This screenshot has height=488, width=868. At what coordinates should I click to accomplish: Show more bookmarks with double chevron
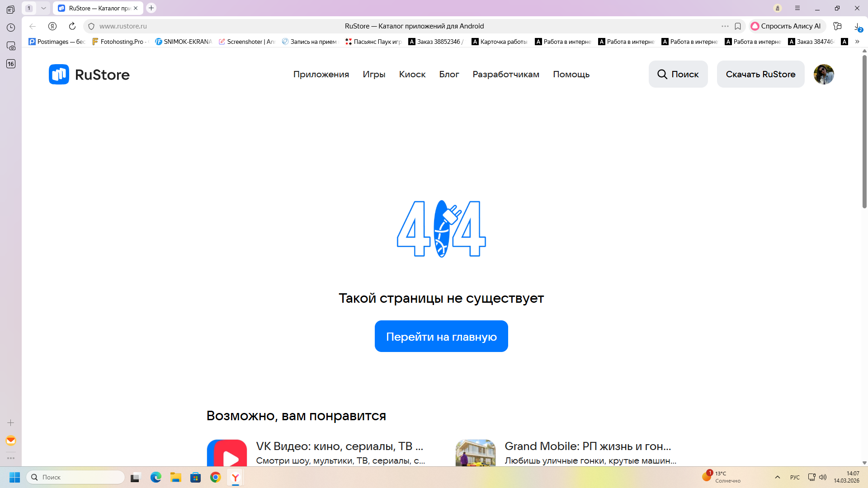point(857,42)
